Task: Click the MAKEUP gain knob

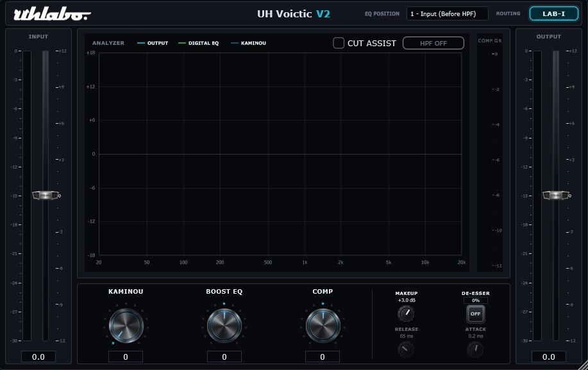Action: (x=406, y=314)
